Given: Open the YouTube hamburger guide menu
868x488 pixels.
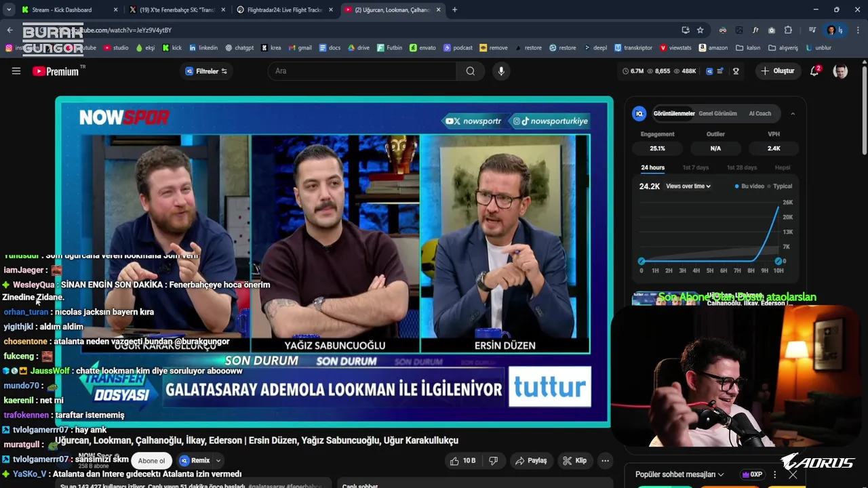Looking at the screenshot, I should [16, 71].
